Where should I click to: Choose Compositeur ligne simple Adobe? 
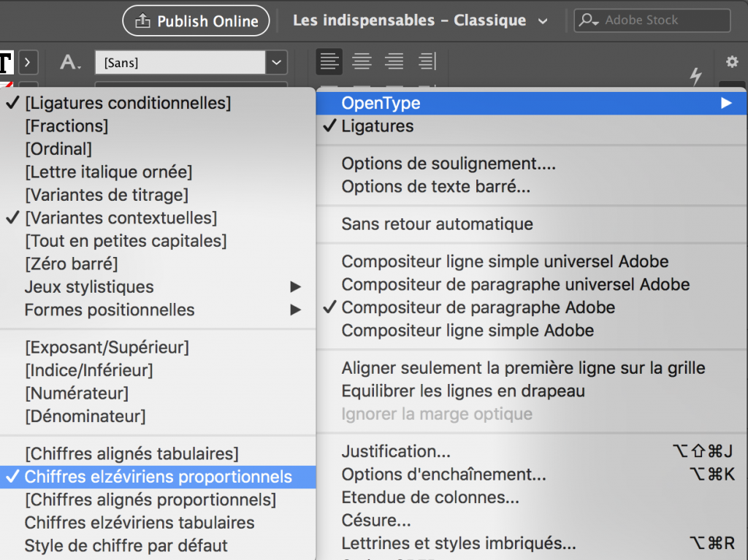click(x=467, y=330)
